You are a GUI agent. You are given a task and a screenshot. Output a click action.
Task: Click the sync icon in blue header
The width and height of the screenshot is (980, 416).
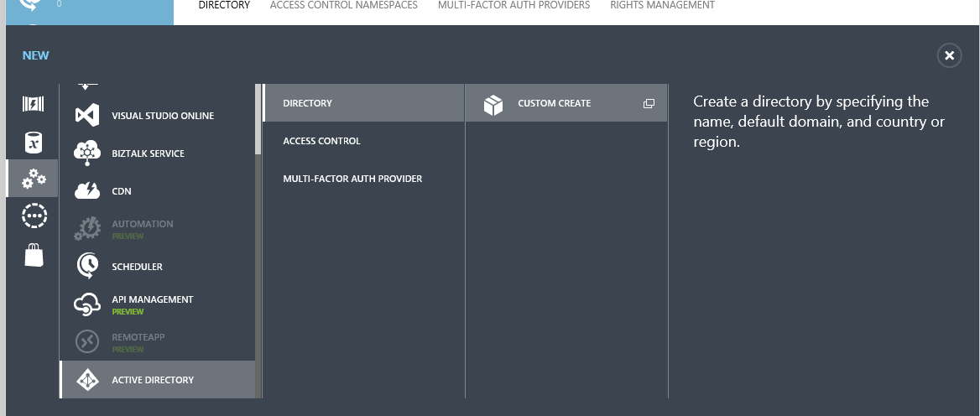tap(29, 5)
